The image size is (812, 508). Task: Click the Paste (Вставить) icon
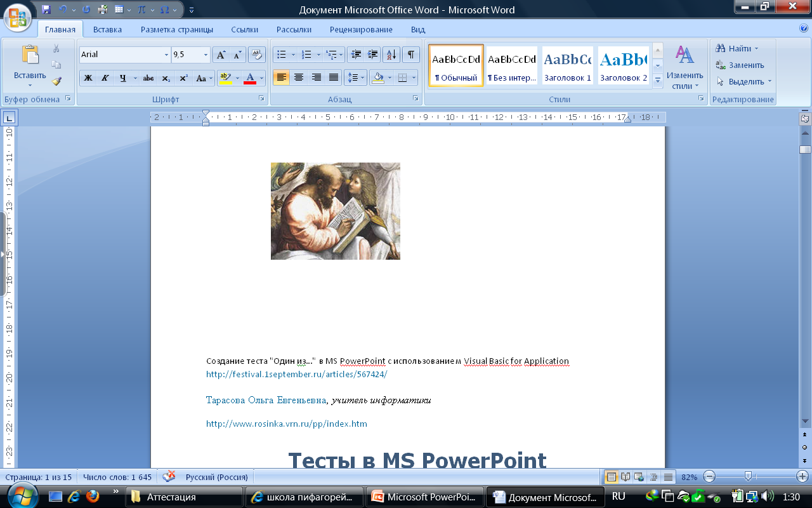pyautogui.click(x=30, y=54)
